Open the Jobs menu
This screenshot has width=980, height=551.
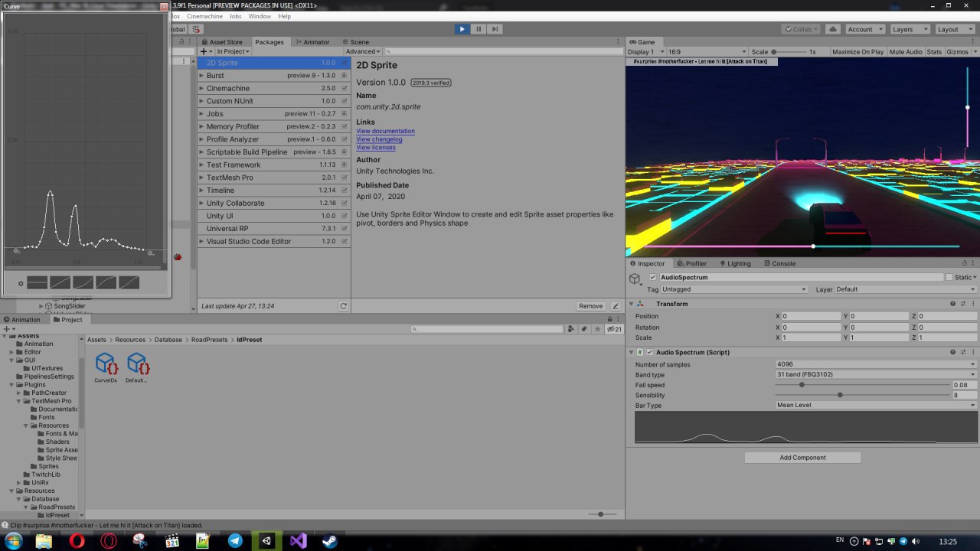point(235,16)
